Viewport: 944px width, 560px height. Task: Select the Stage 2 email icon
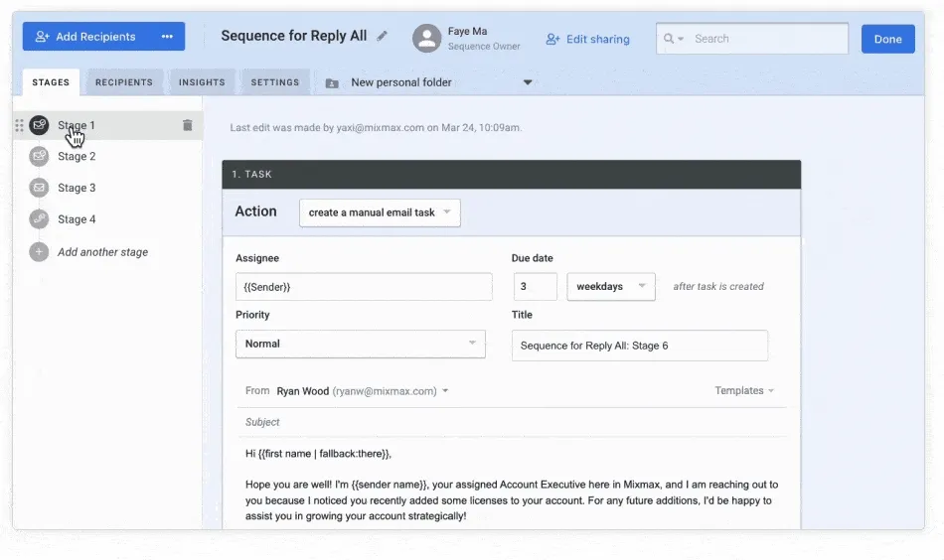coord(39,157)
